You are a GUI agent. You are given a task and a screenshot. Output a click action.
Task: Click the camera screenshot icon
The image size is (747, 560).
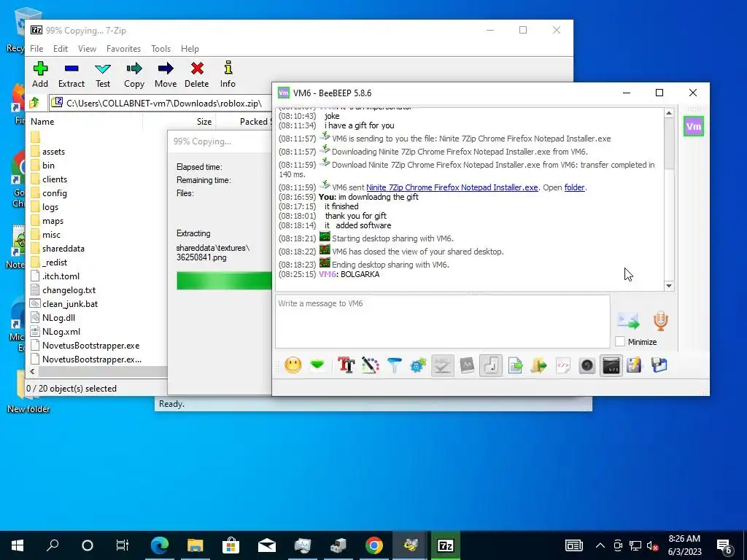tap(587, 365)
